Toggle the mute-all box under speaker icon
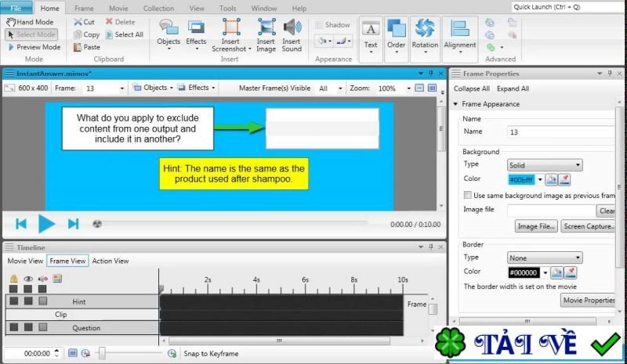 [x=42, y=289]
